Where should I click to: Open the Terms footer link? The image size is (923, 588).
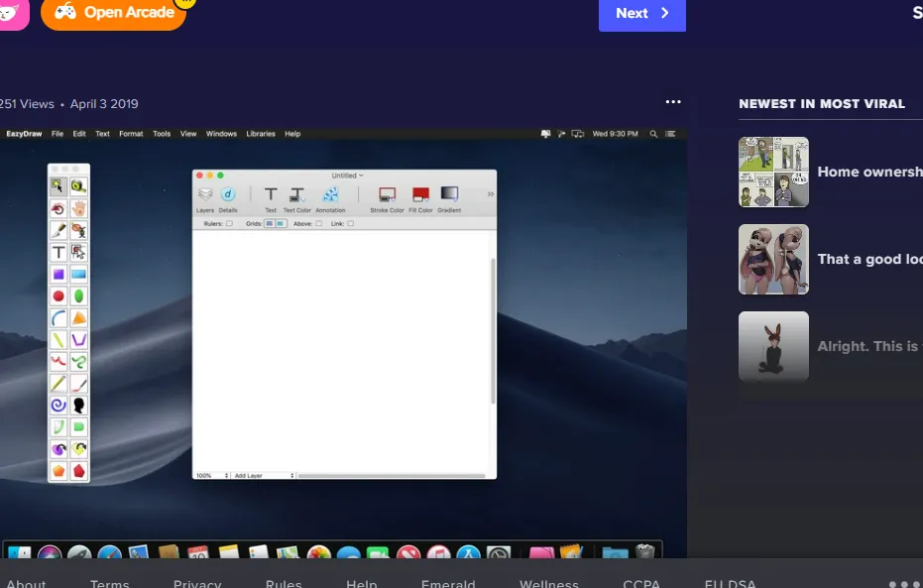[109, 583]
